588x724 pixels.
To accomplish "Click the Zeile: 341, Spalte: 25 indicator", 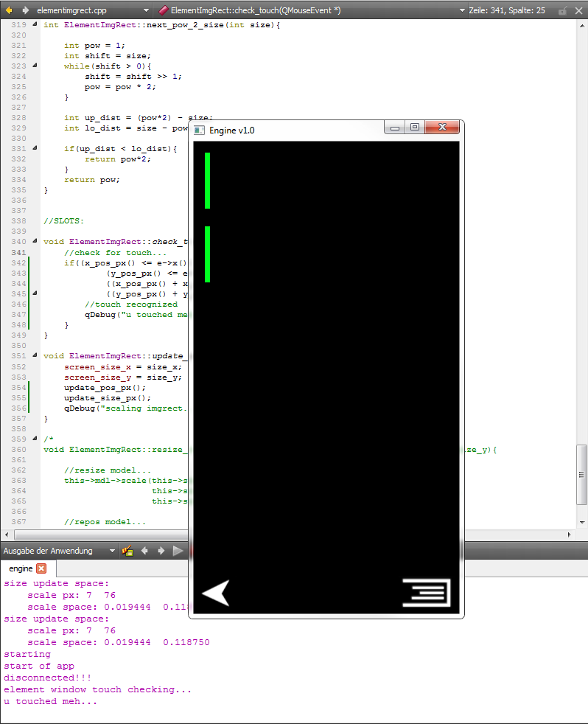I will coord(507,10).
